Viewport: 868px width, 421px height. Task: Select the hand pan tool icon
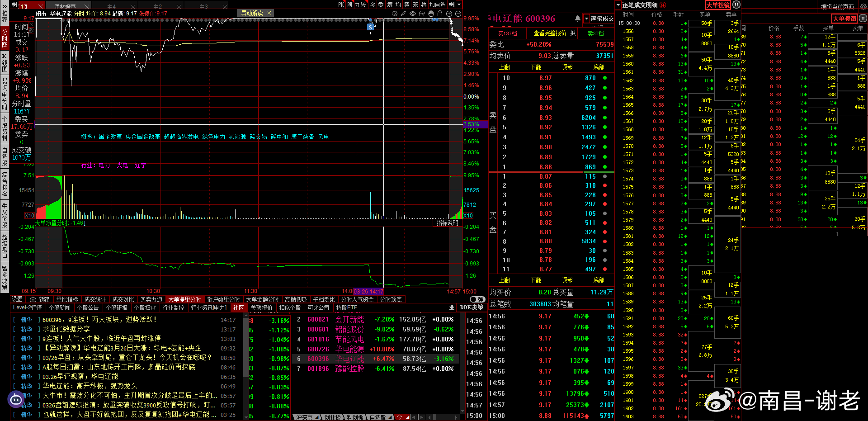click(x=431, y=14)
